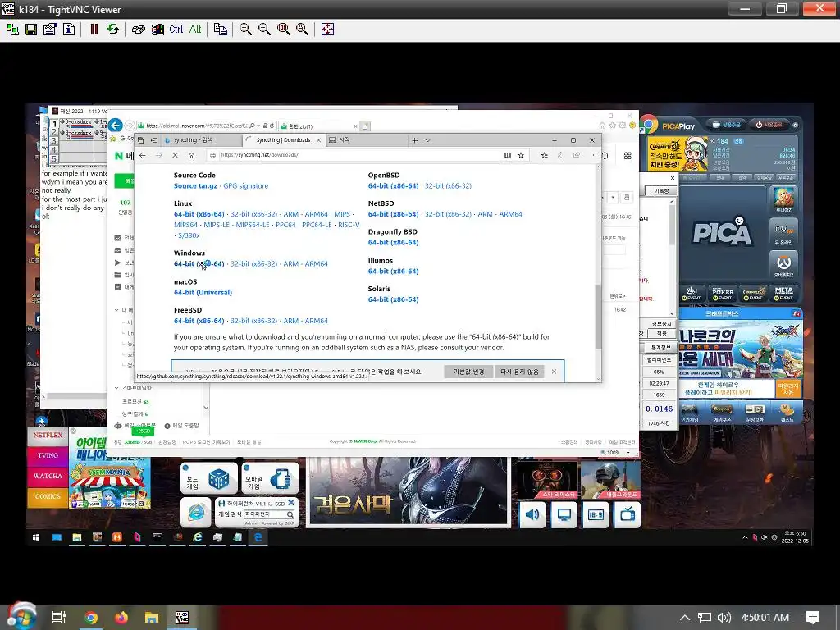Open the WATCHA tile on desktop
Viewport: 840px width, 630px height.
[48, 476]
